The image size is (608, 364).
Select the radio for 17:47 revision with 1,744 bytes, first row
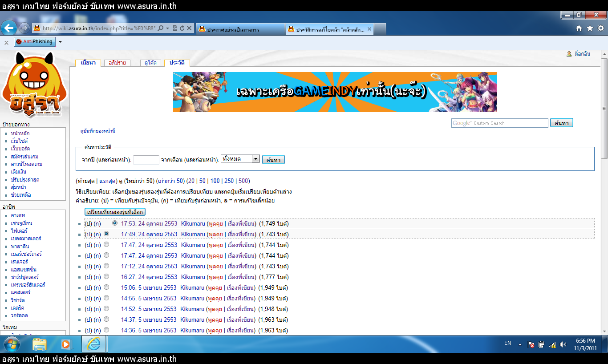[x=106, y=244]
